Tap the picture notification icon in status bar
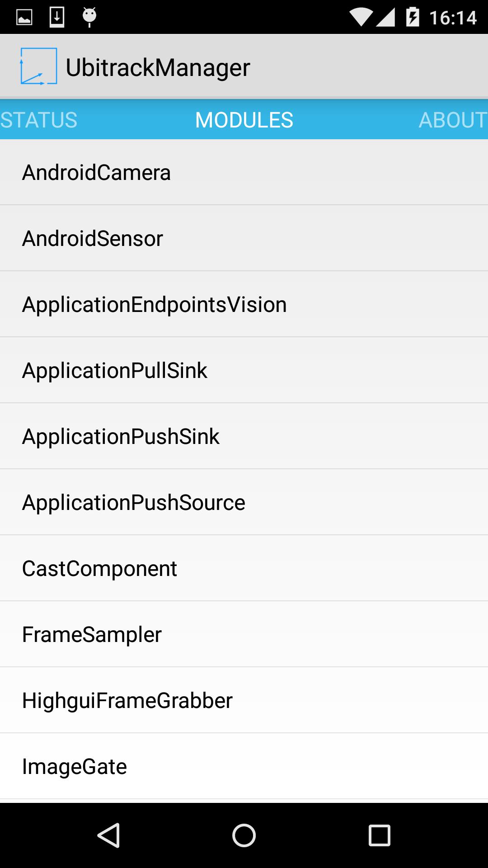The image size is (488, 868). click(24, 17)
